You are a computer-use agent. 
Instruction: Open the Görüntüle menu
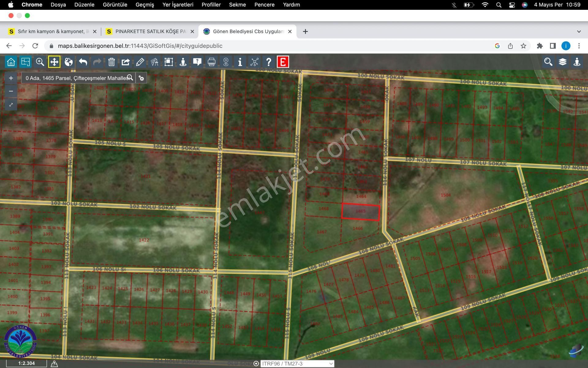(115, 5)
